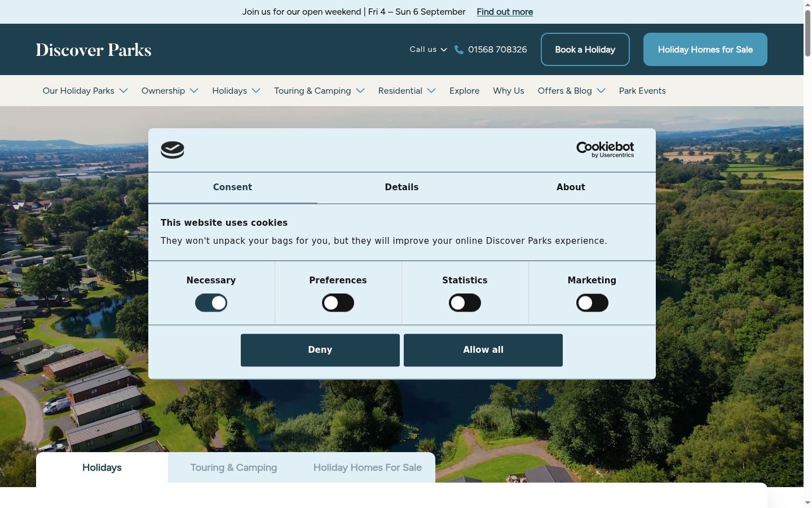Click the Discover Parks logo
812x508 pixels.
coord(94,50)
